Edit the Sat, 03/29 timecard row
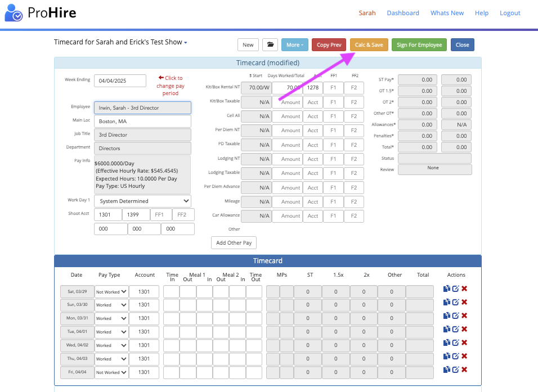This screenshot has width=538, height=392. point(455,289)
